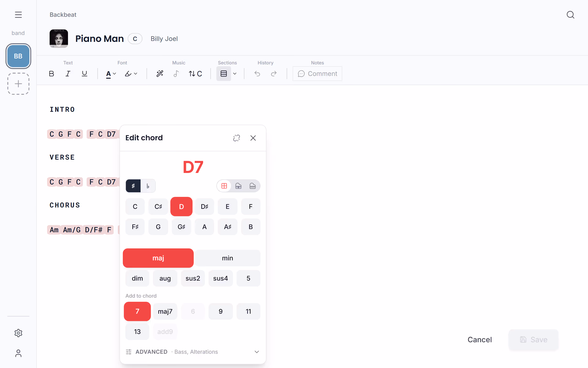Redo the last edit

pyautogui.click(x=274, y=74)
